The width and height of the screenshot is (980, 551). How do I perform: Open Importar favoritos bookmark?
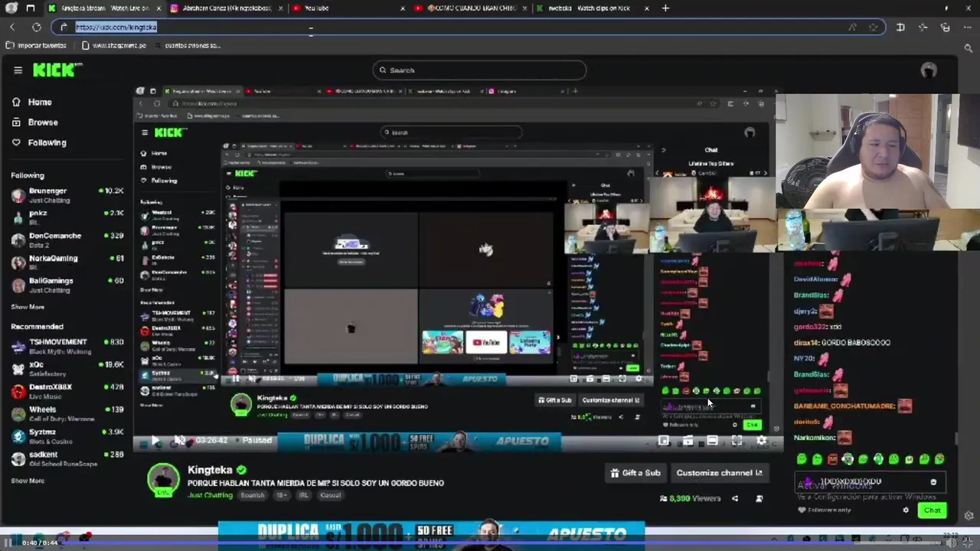click(x=36, y=45)
